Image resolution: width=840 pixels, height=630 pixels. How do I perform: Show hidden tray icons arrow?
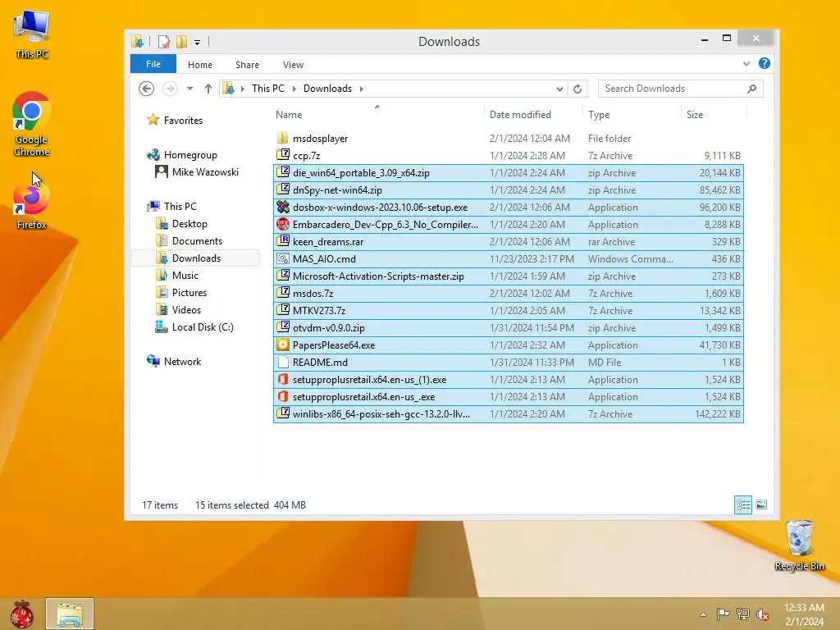point(703,614)
